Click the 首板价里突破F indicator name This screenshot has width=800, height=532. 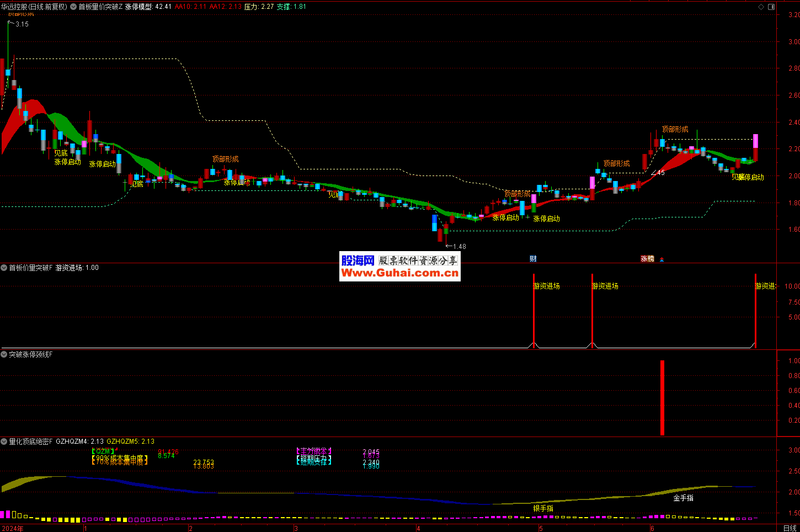(x=31, y=268)
